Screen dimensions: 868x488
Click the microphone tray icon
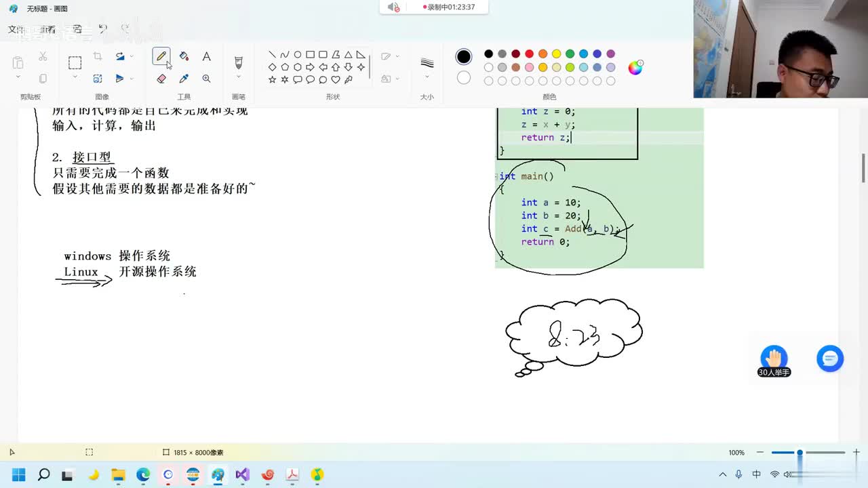tap(739, 474)
